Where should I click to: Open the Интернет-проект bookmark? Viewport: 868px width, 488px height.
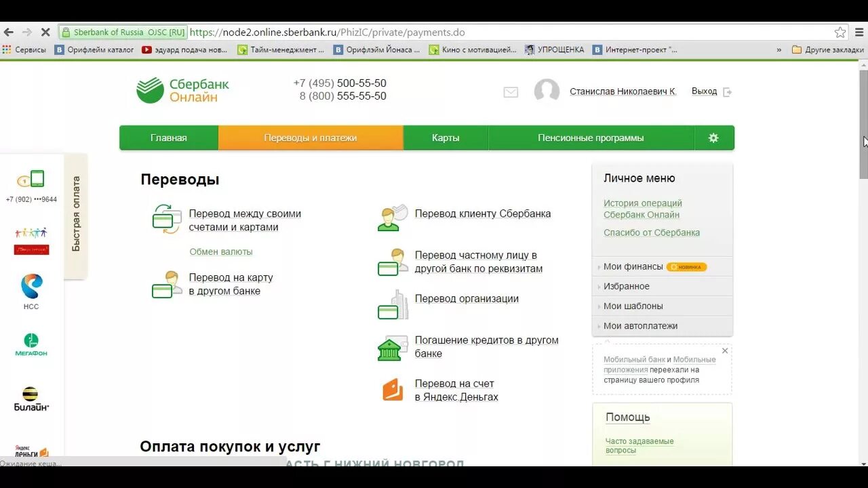coord(635,49)
